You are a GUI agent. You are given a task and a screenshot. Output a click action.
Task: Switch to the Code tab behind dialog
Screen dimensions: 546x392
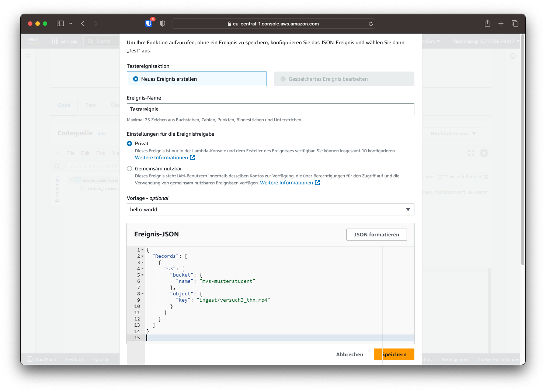[64, 105]
